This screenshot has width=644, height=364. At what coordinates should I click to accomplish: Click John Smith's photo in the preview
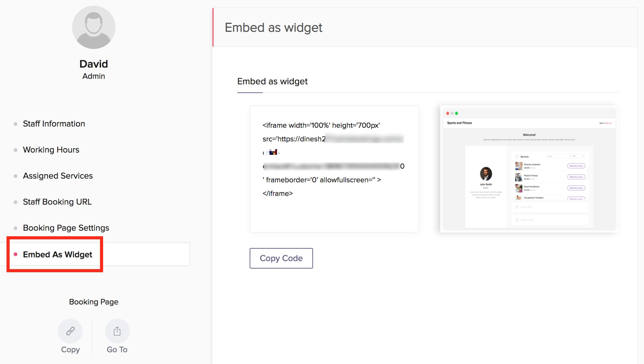(486, 174)
